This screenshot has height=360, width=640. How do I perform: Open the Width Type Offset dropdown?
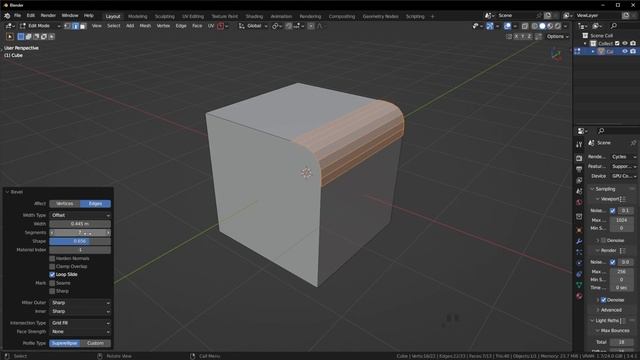80,215
